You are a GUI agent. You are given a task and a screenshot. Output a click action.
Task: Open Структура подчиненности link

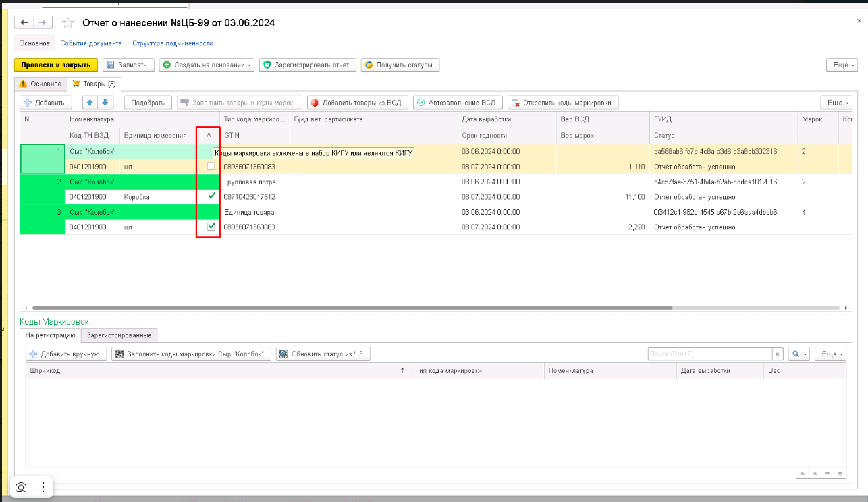point(172,43)
